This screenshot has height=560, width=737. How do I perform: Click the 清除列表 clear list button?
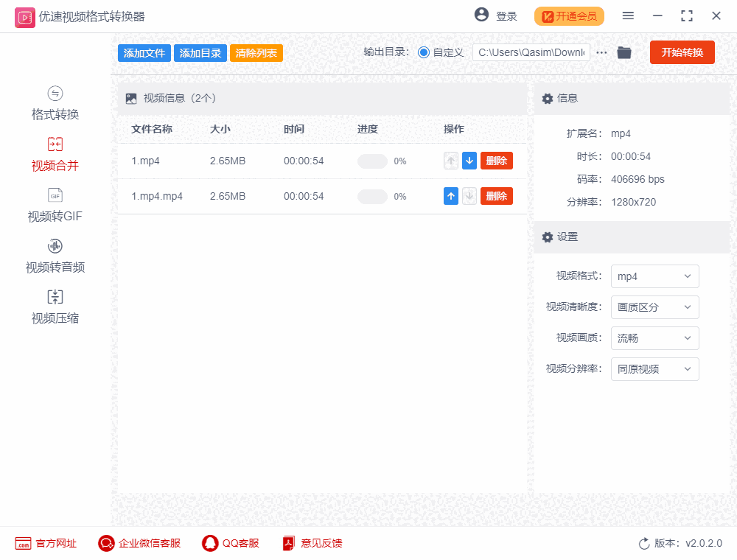256,52
